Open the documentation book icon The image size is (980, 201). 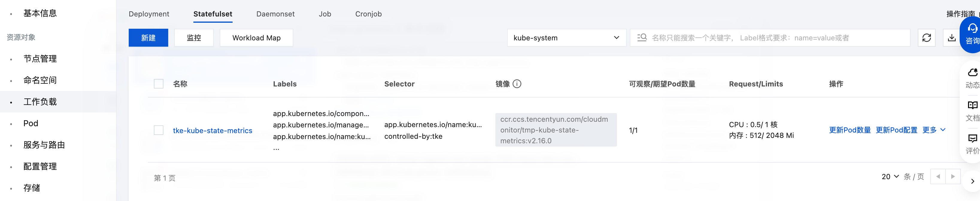[x=973, y=106]
